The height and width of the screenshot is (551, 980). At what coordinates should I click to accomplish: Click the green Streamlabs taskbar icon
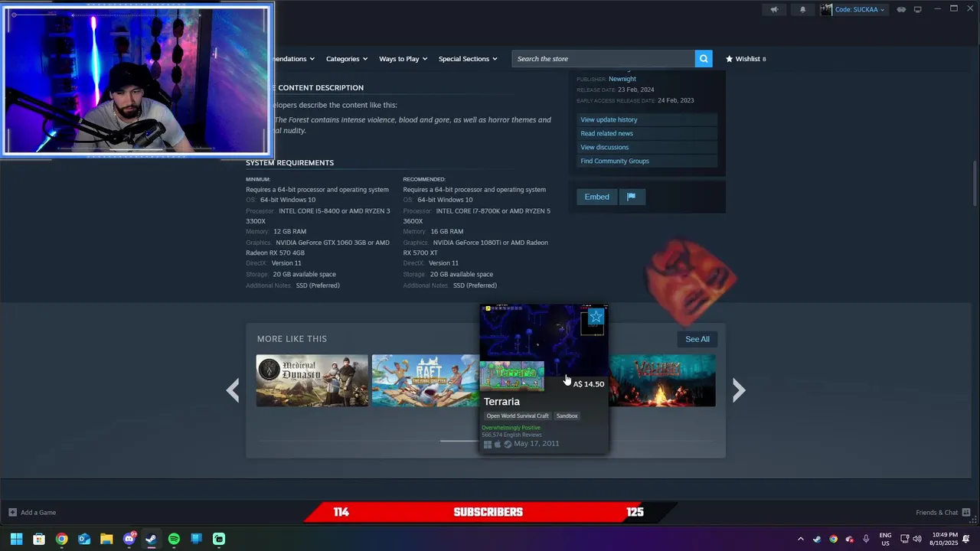(x=219, y=539)
